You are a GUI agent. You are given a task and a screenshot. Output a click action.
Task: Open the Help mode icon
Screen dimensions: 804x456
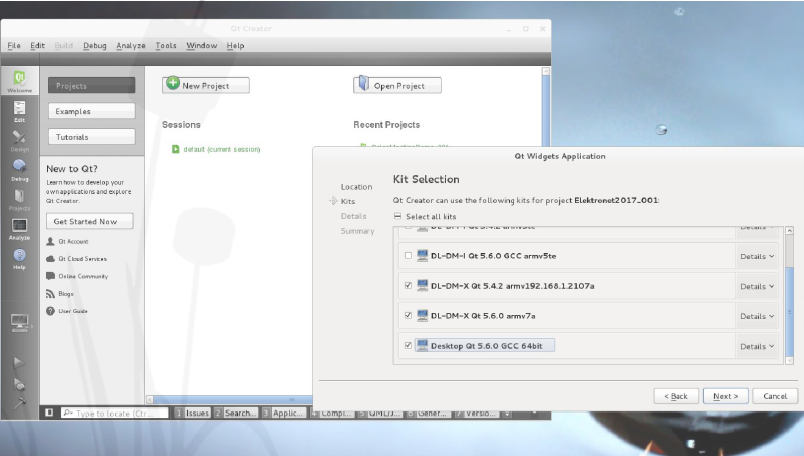click(x=19, y=259)
